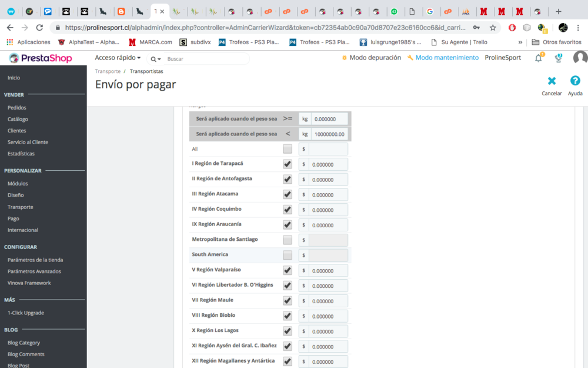
Task: Click the Cancelar X icon
Action: (552, 81)
